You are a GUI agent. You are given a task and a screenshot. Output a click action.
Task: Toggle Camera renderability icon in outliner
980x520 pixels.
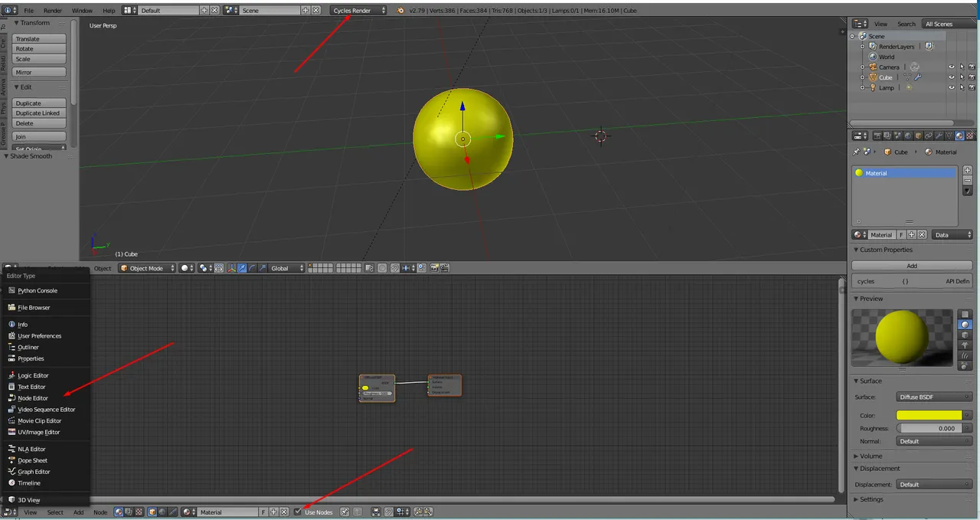point(972,67)
